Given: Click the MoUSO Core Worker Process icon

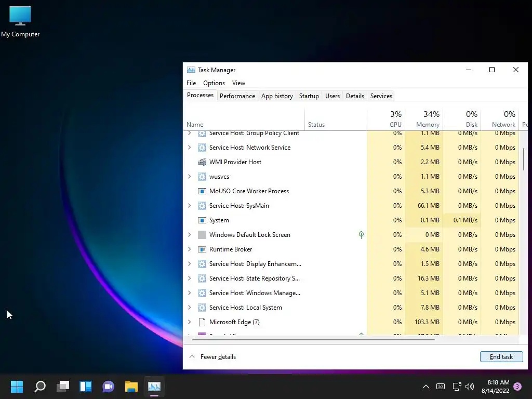Looking at the screenshot, I should 202,191.
